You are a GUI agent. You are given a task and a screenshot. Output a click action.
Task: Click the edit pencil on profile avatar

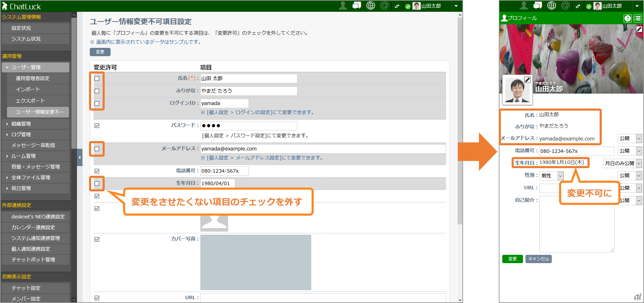point(527,80)
